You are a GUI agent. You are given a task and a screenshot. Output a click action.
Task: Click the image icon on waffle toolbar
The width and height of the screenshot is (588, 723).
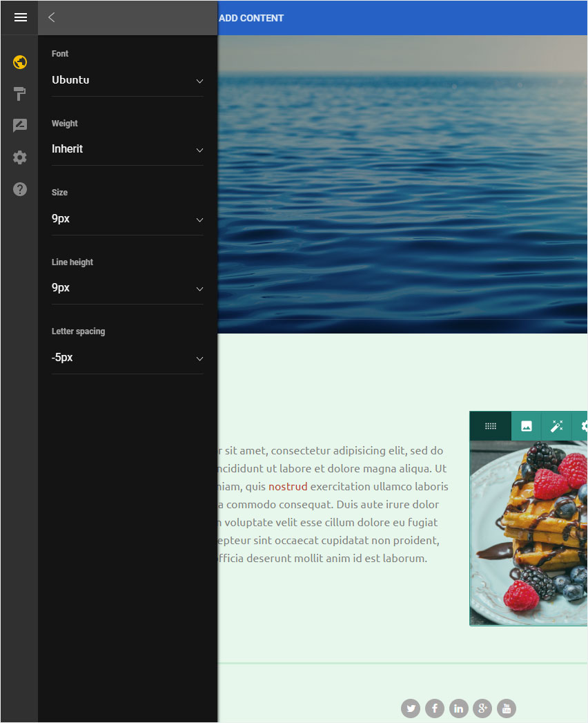click(x=527, y=426)
